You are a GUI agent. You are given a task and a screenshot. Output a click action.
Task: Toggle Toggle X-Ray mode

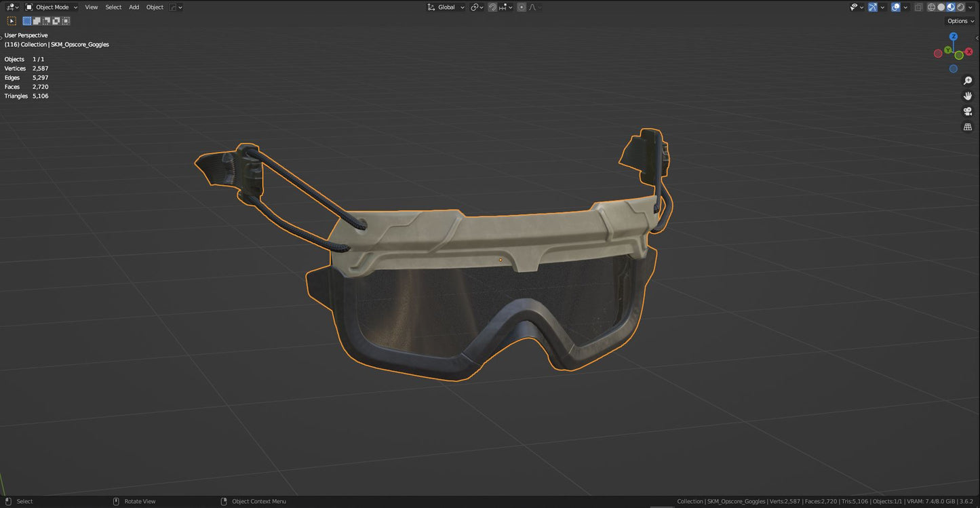coord(919,7)
